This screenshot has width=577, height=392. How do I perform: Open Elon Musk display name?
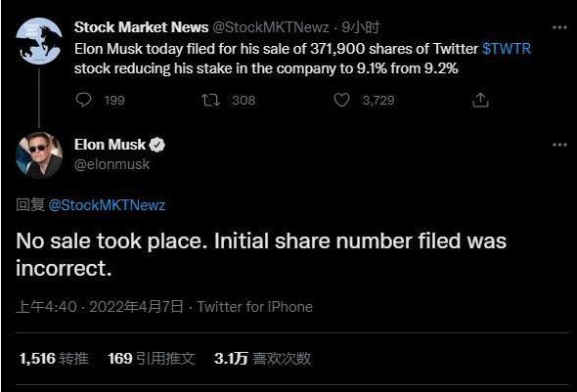click(111, 145)
